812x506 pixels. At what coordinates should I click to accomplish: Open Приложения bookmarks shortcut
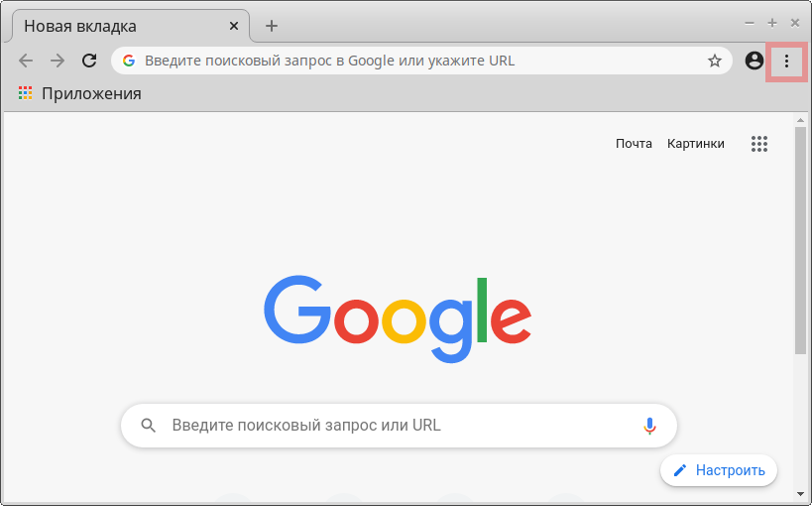79,93
